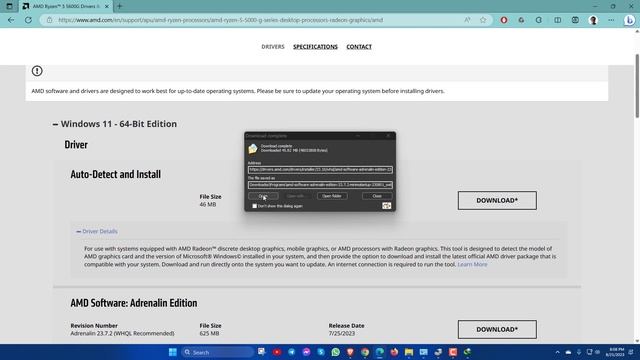Click the Address field in download dialog
The image size is (640, 360).
click(x=320, y=169)
